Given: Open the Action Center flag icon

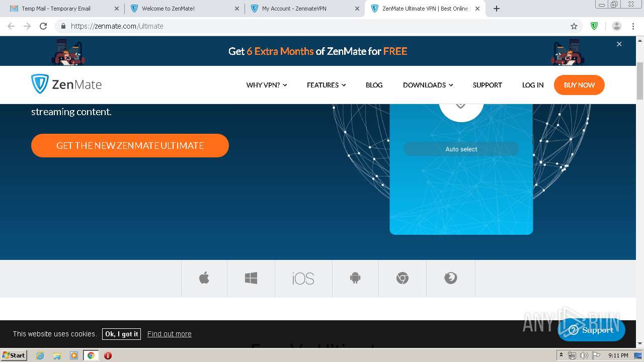Looking at the screenshot, I should [596, 355].
